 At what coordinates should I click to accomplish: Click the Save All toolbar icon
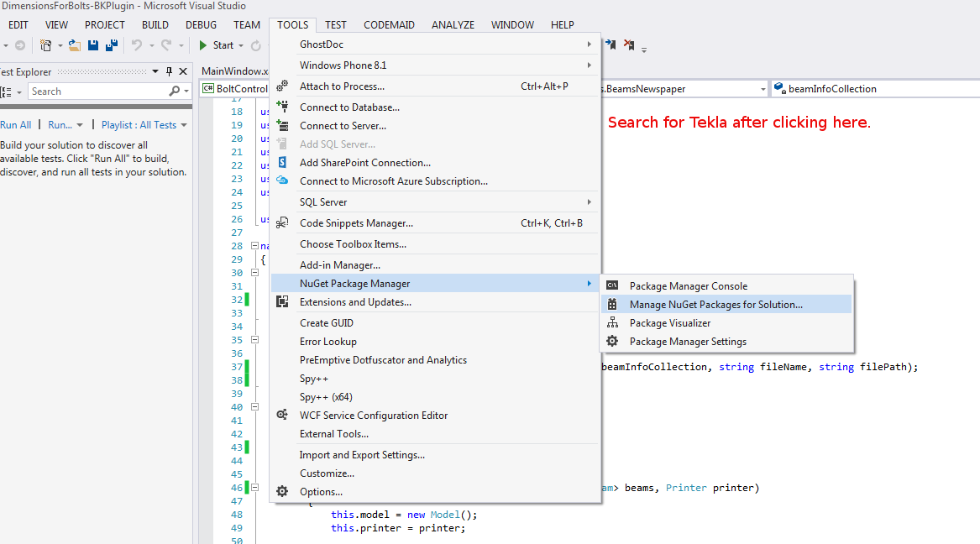112,45
